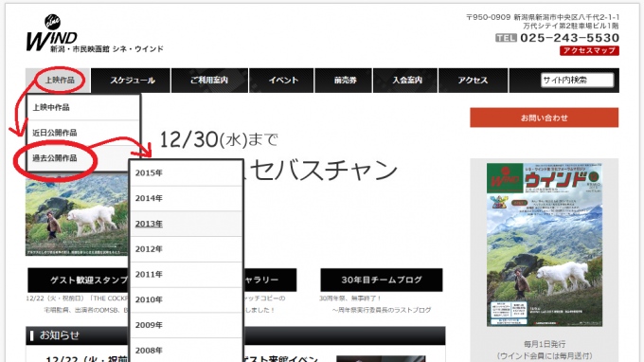
Task: Open the スケジュール nav item
Action: point(131,81)
